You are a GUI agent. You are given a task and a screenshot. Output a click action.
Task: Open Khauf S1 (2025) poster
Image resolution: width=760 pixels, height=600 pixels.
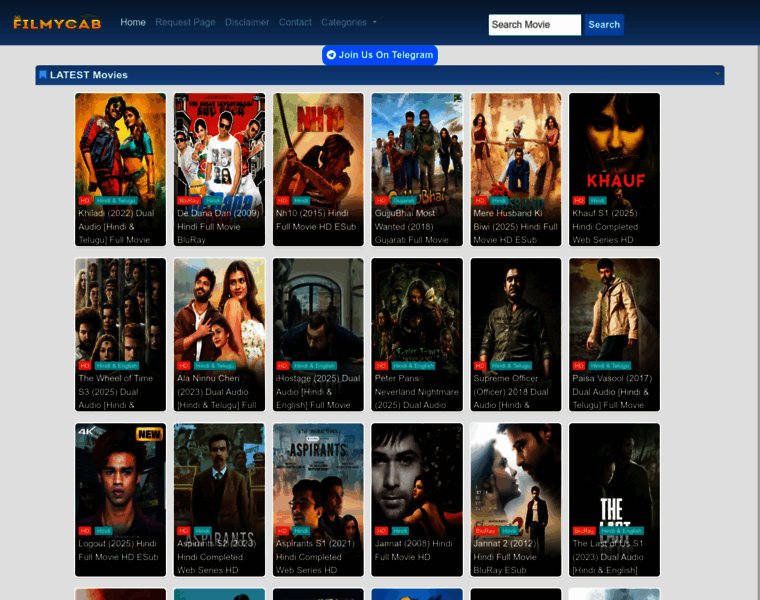pos(614,170)
